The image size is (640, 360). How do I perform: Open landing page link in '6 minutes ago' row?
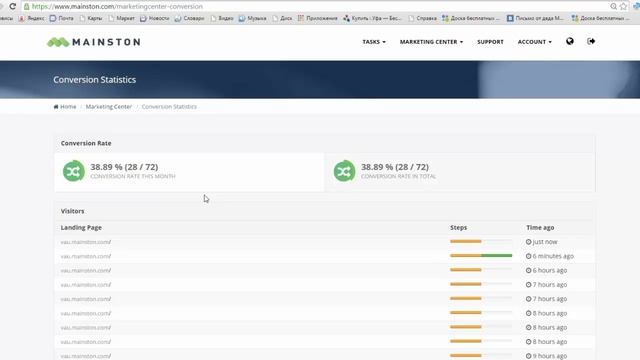(x=86, y=256)
